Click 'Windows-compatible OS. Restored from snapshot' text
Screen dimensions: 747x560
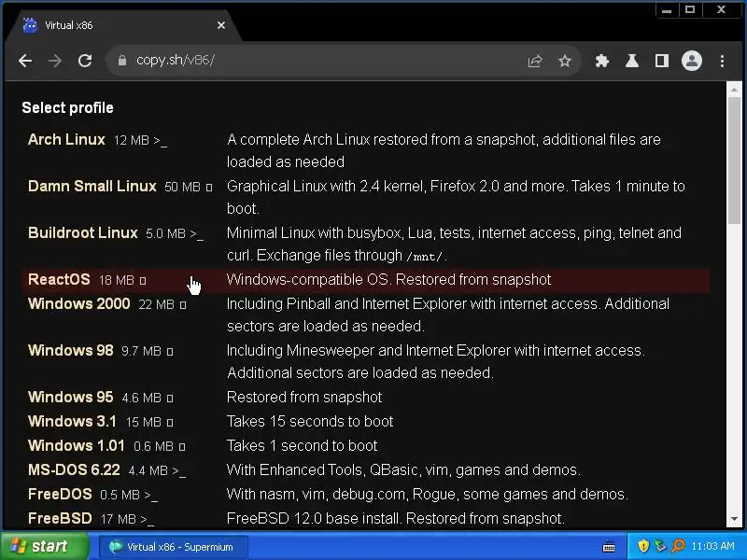click(388, 279)
